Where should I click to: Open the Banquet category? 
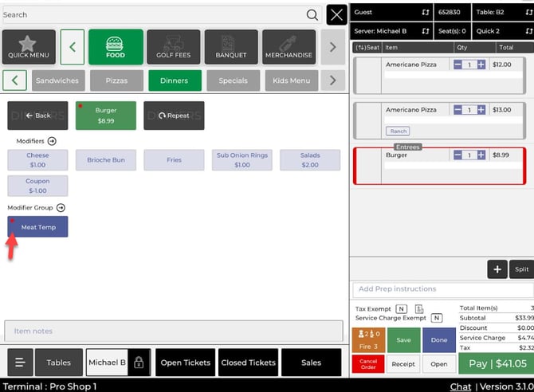[x=230, y=47]
